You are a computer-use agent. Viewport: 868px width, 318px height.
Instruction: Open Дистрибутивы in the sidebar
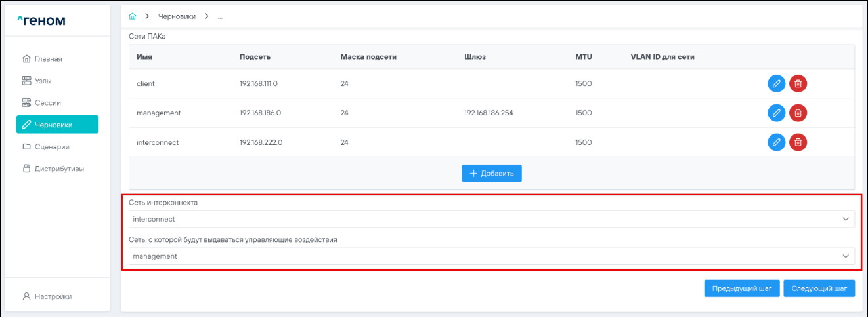click(x=58, y=169)
